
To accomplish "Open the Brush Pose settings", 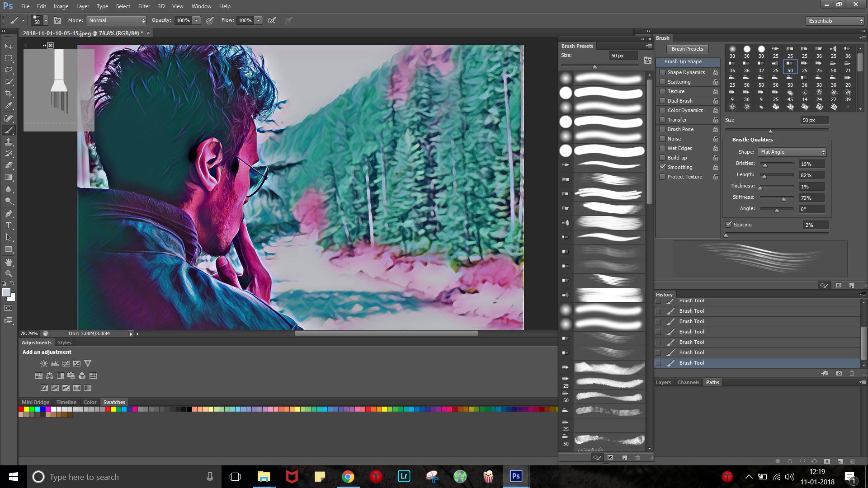I will click(680, 129).
